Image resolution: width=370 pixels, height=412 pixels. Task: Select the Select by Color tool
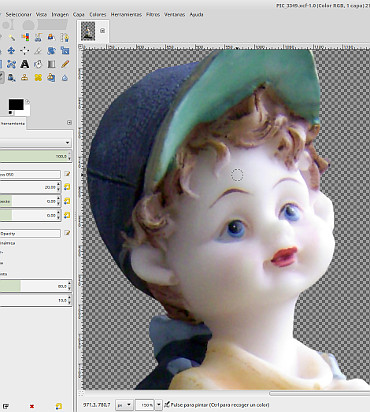pos(25,37)
